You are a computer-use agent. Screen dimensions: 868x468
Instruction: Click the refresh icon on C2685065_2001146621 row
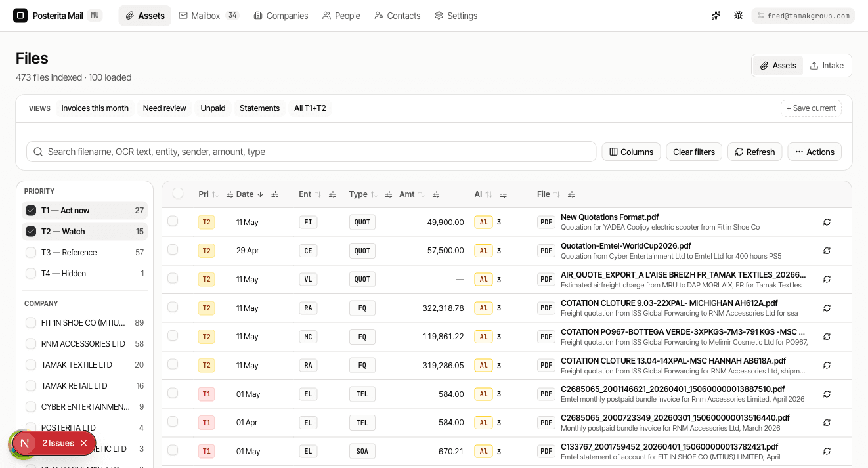click(827, 394)
